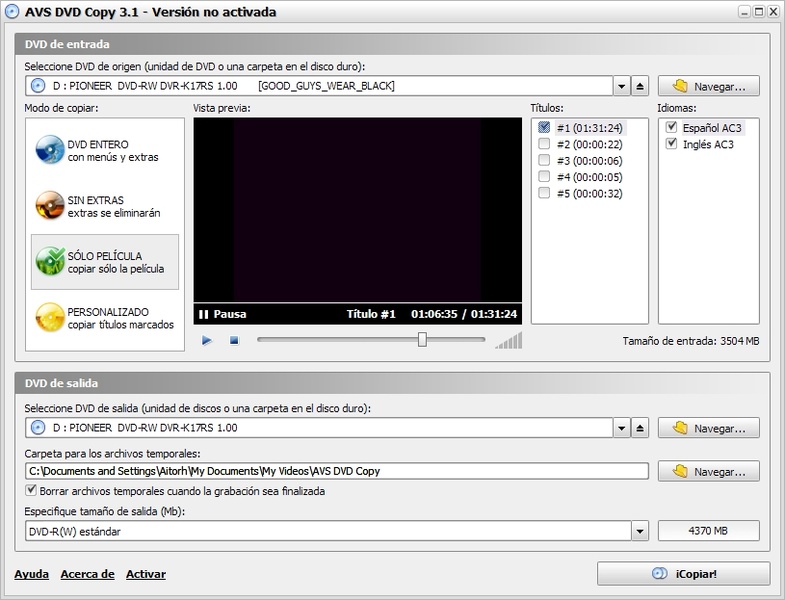This screenshot has width=785, height=600.
Task: Select SÓLO PELÍCULA copy mode
Action: pyautogui.click(x=105, y=262)
